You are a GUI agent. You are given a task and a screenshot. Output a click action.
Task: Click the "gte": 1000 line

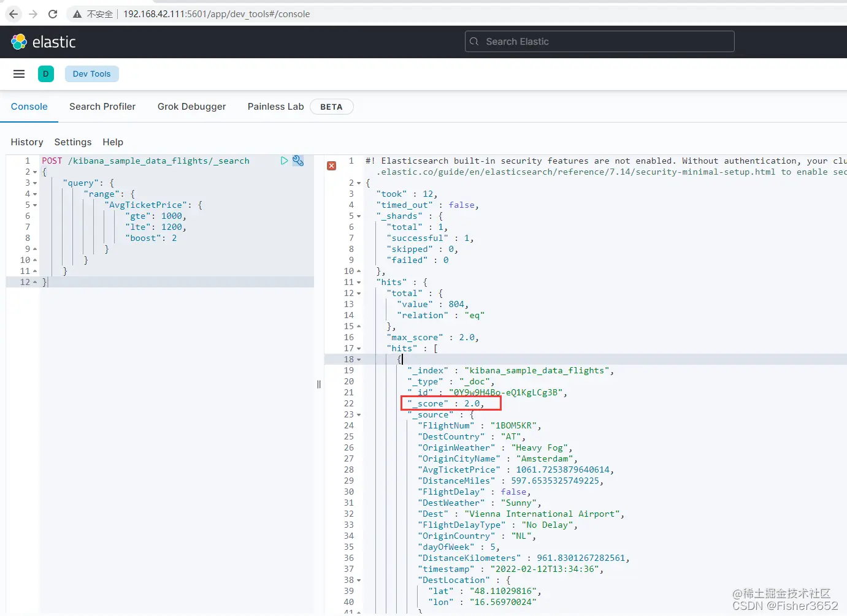coord(156,216)
